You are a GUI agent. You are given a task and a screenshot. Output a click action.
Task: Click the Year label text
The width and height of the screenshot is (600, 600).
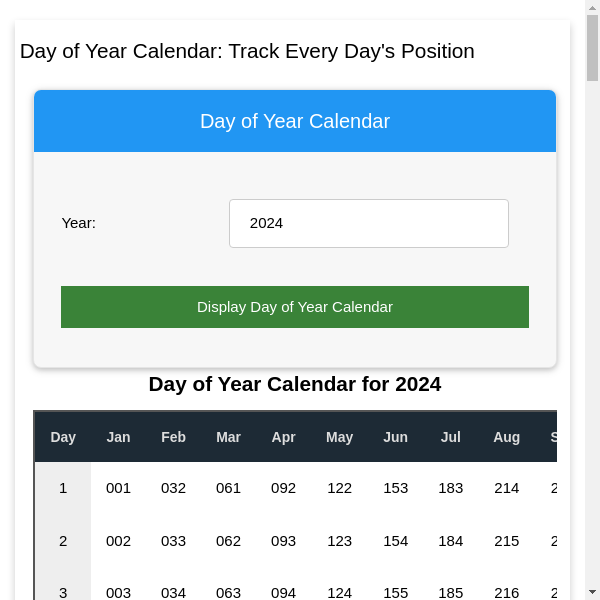[x=79, y=223]
